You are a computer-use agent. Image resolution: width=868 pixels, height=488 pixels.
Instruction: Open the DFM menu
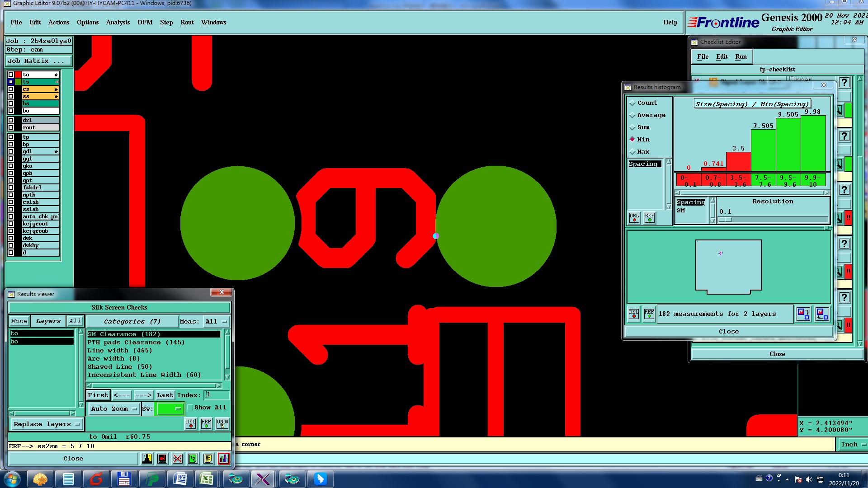(x=145, y=22)
